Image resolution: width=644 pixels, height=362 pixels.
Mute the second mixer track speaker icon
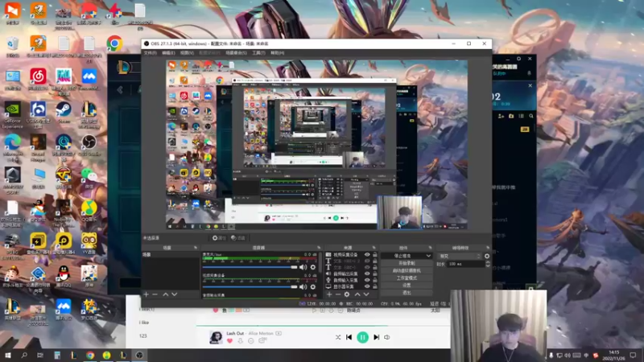click(x=303, y=287)
